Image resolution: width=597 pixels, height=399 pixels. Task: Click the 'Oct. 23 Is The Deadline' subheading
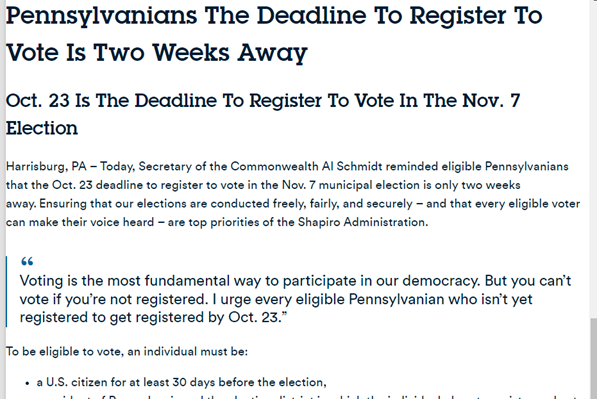[x=263, y=101]
